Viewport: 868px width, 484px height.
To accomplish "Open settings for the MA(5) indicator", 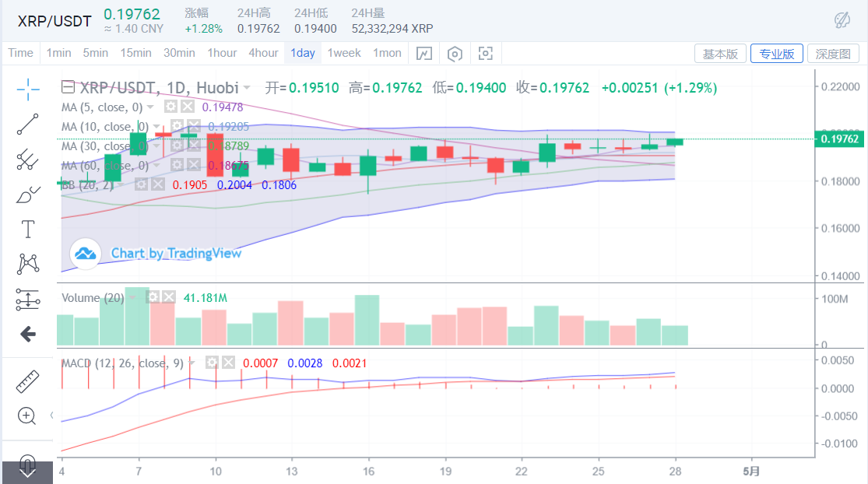I will [170, 107].
